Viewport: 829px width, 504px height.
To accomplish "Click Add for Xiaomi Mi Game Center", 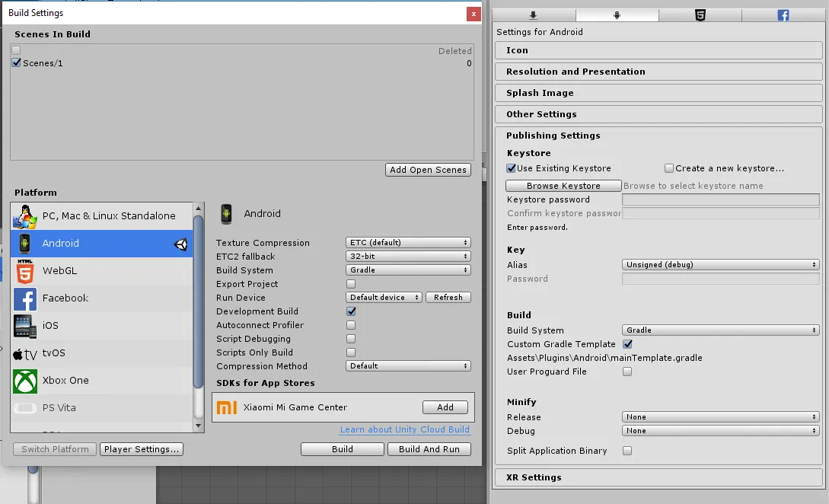I will click(x=445, y=407).
